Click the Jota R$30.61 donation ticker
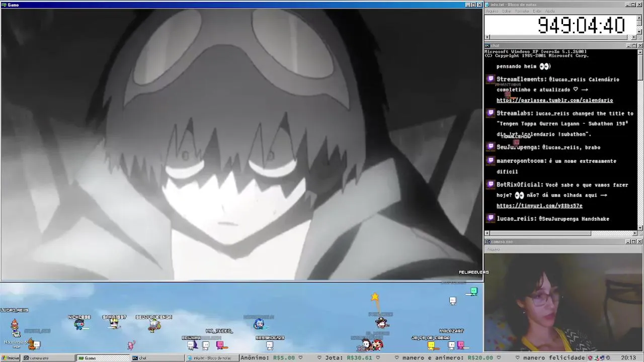 coord(349,358)
